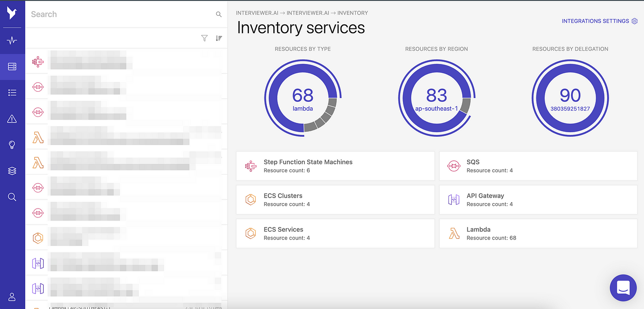Viewport: 644px width, 309px height.
Task: Click the sort order icon
Action: (219, 38)
